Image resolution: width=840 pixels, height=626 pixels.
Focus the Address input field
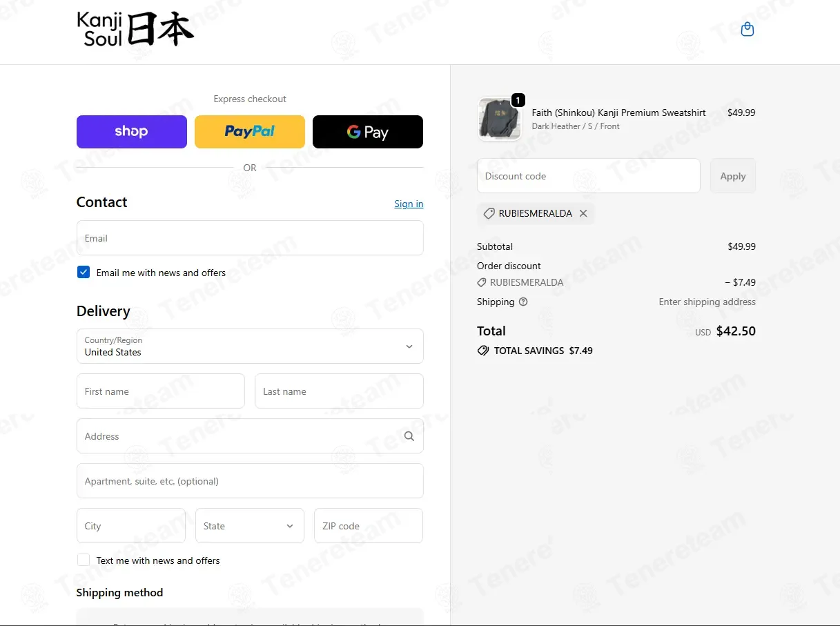click(x=250, y=436)
